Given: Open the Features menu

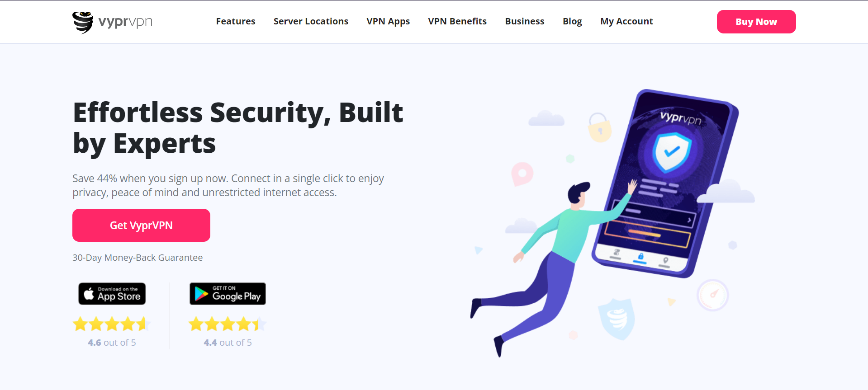Looking at the screenshot, I should pyautogui.click(x=236, y=21).
